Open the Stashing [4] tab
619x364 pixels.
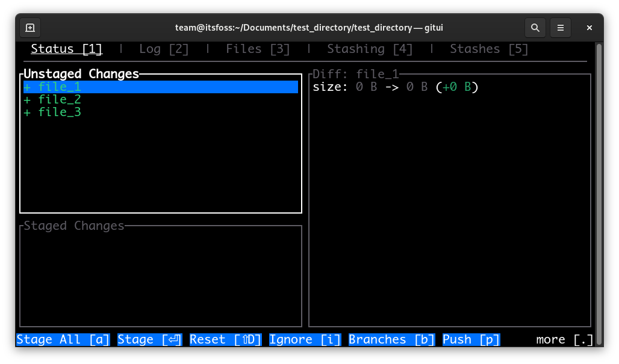370,49
